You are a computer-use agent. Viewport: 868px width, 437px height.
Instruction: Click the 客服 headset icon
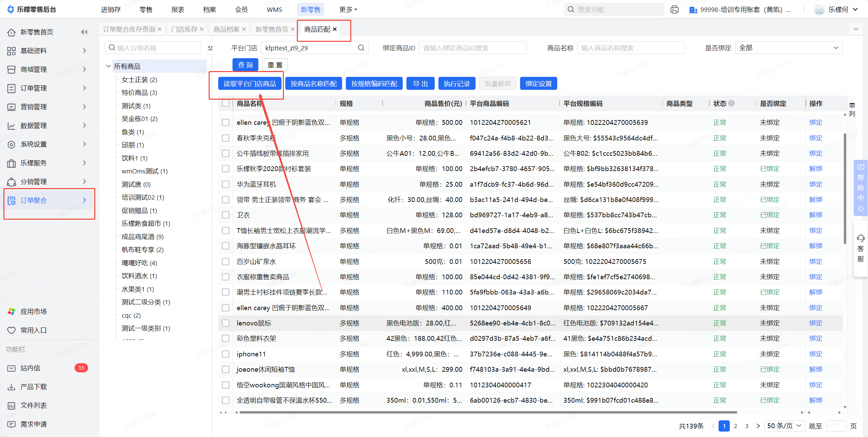pyautogui.click(x=861, y=239)
